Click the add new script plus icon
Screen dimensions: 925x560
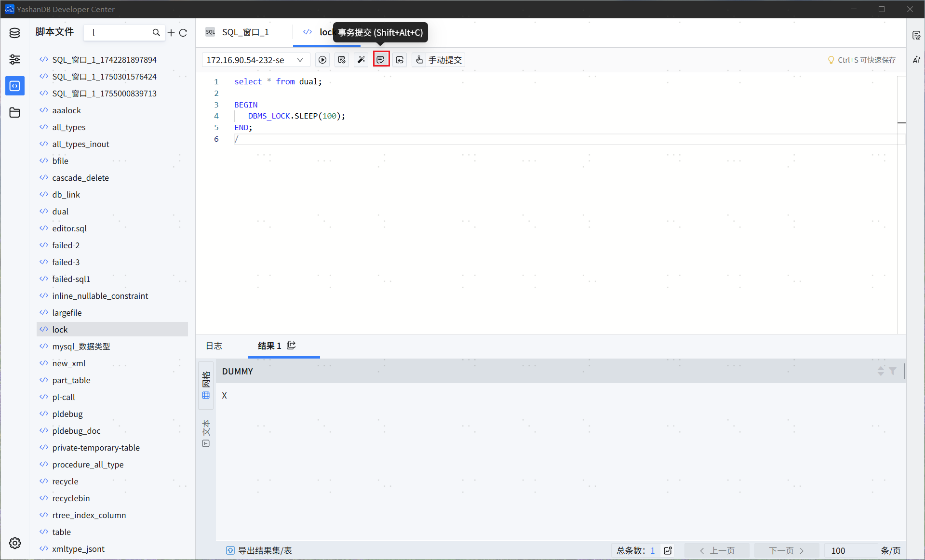[171, 33]
